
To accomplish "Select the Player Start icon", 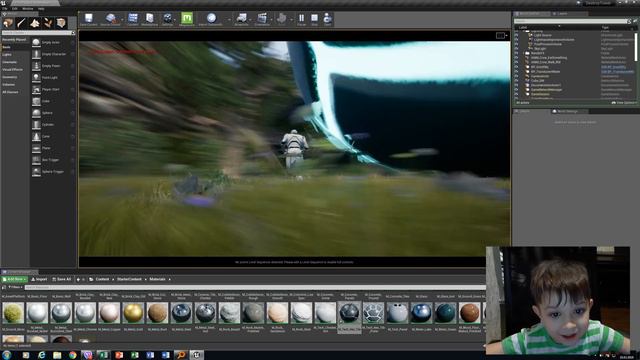I will coord(36,89).
